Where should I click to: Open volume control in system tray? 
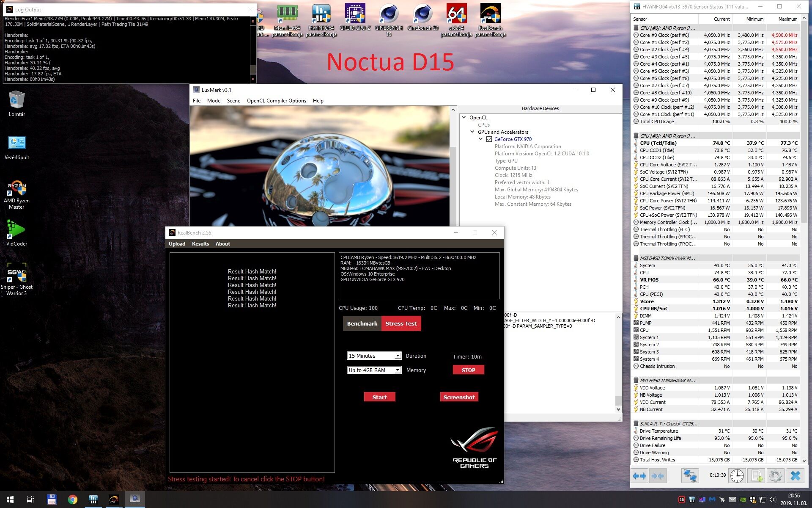click(773, 500)
